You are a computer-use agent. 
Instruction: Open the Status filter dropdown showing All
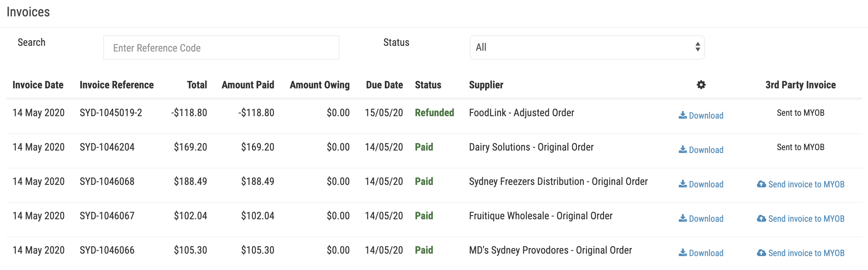(587, 47)
